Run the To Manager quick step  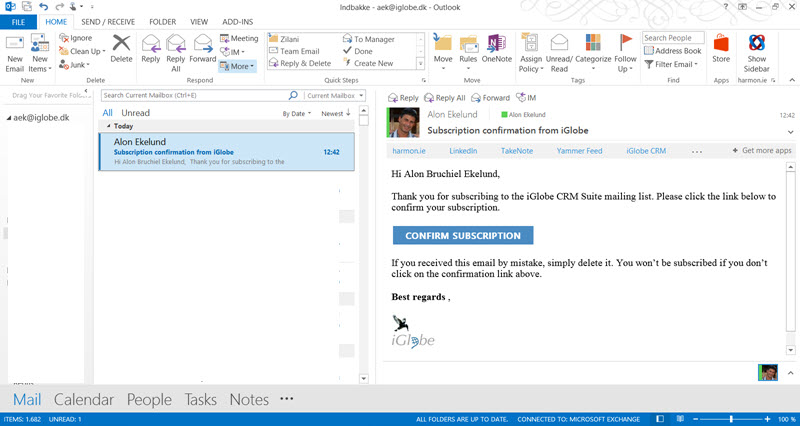pyautogui.click(x=368, y=39)
